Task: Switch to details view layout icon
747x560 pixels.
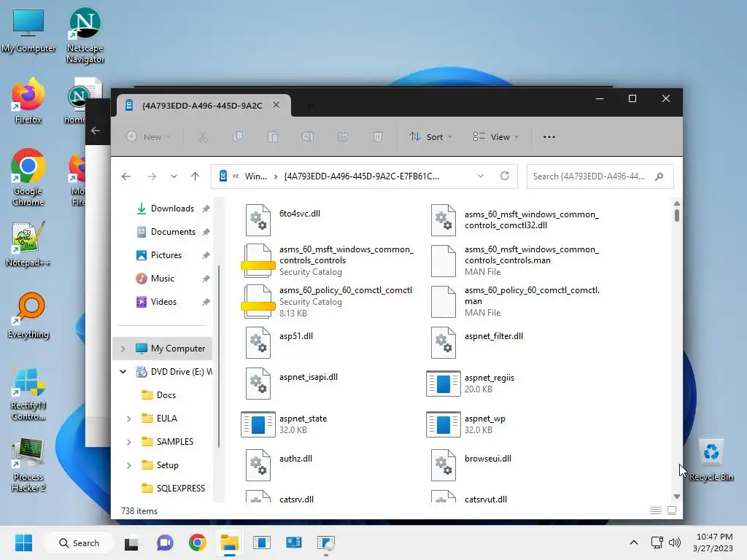Action: (x=656, y=510)
